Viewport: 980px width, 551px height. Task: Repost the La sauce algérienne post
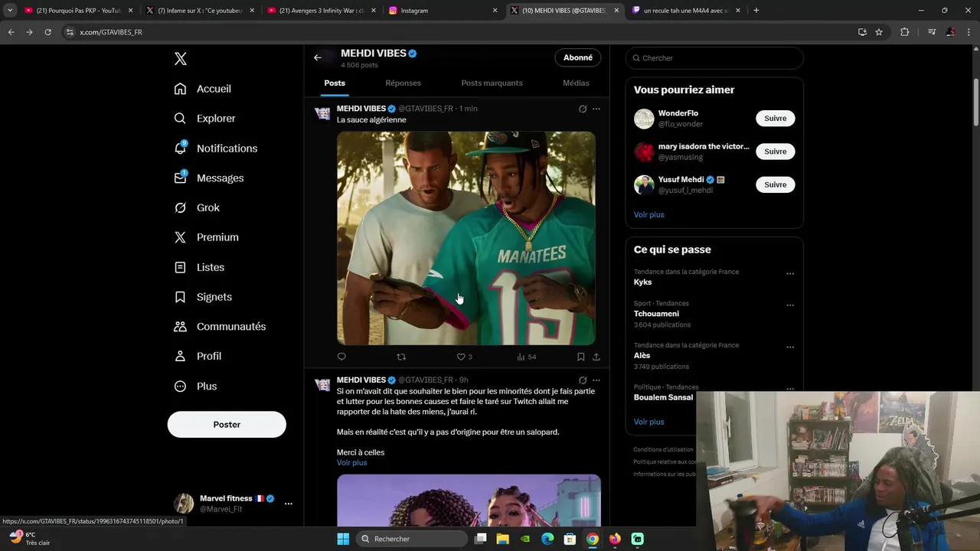pos(401,357)
